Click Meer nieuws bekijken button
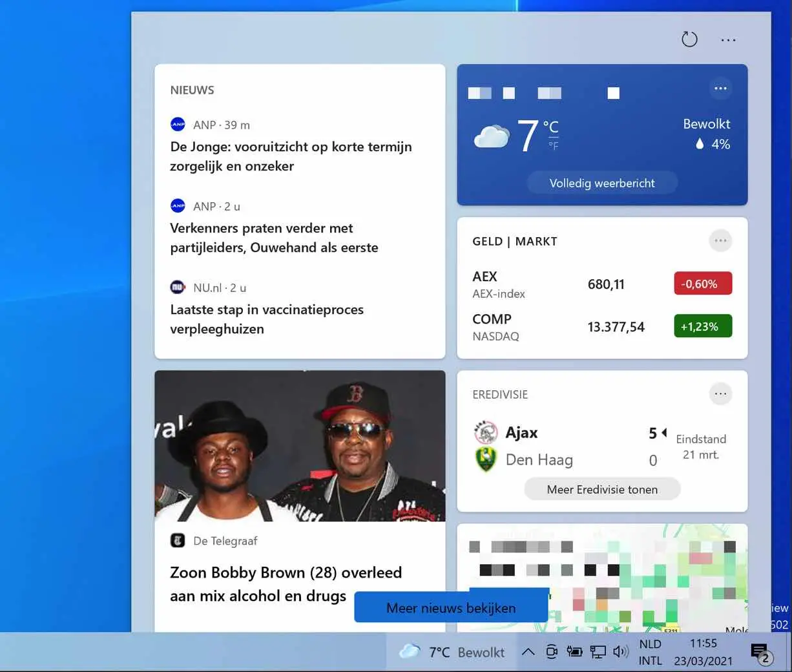The width and height of the screenshot is (792, 672). coord(451,607)
